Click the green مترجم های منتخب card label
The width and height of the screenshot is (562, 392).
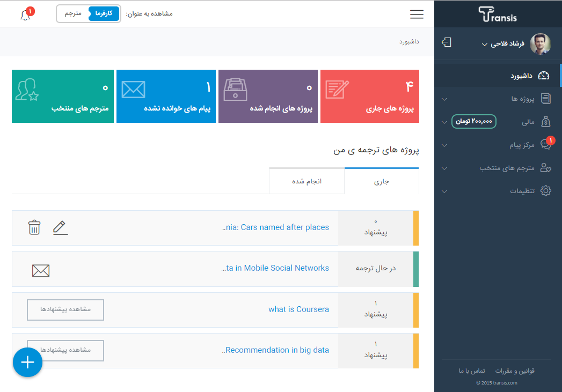point(80,108)
